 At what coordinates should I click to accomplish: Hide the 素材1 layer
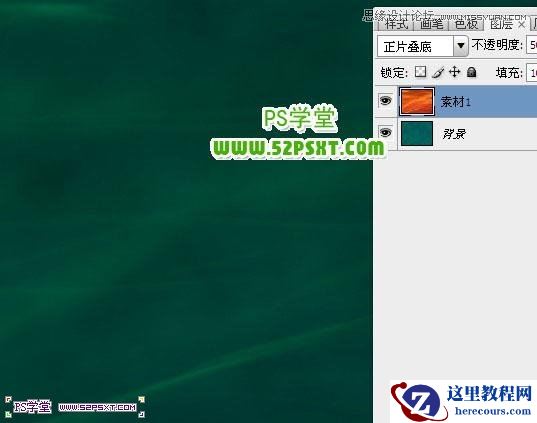click(x=385, y=101)
